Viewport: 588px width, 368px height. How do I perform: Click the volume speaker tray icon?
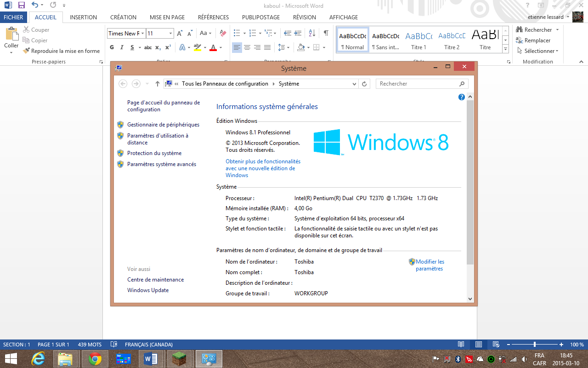524,359
